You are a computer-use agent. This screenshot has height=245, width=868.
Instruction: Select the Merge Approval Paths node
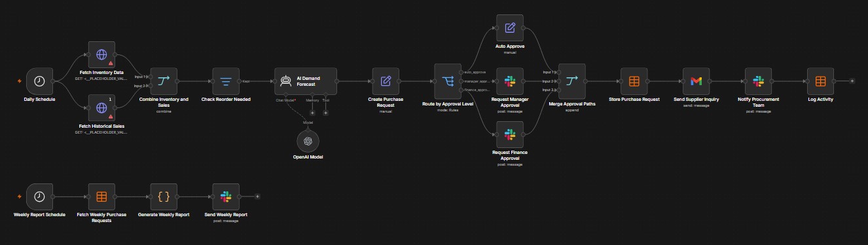click(x=572, y=81)
